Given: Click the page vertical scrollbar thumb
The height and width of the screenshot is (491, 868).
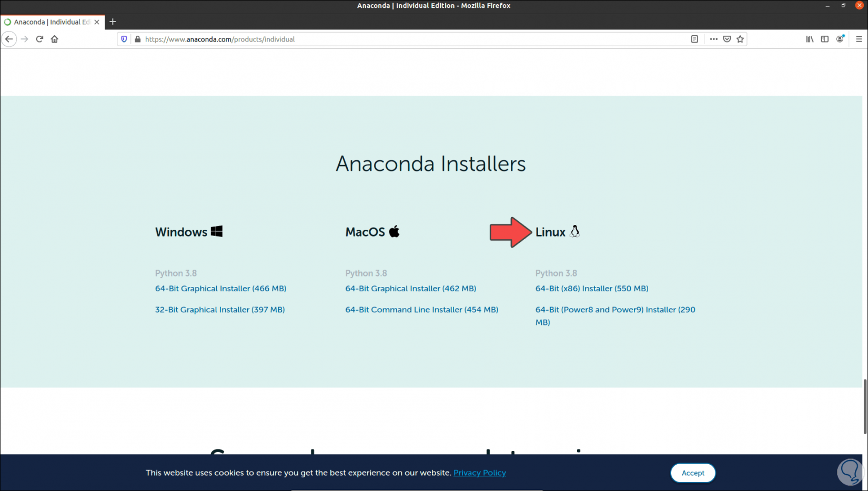Looking at the screenshot, I should 865,406.
